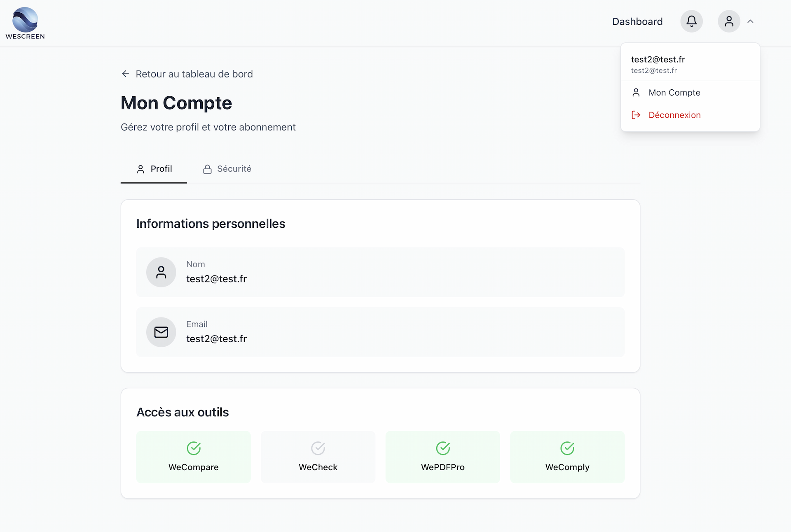Click the green check icon on WeComply
The width and height of the screenshot is (791, 532).
tap(567, 448)
